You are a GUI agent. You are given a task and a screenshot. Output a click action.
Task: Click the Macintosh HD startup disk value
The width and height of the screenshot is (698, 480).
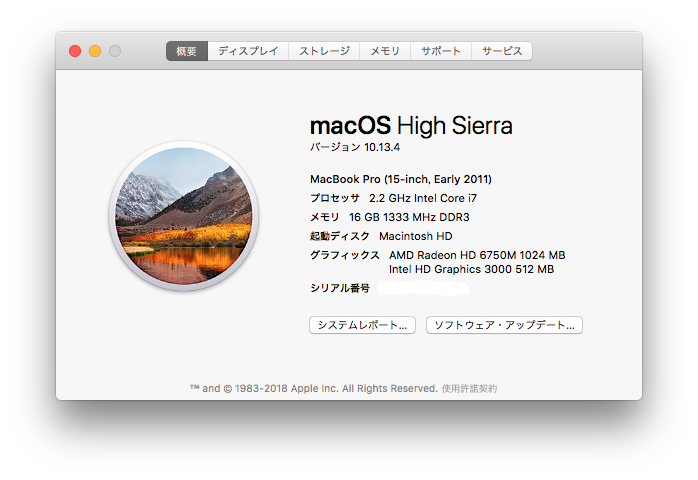(415, 236)
